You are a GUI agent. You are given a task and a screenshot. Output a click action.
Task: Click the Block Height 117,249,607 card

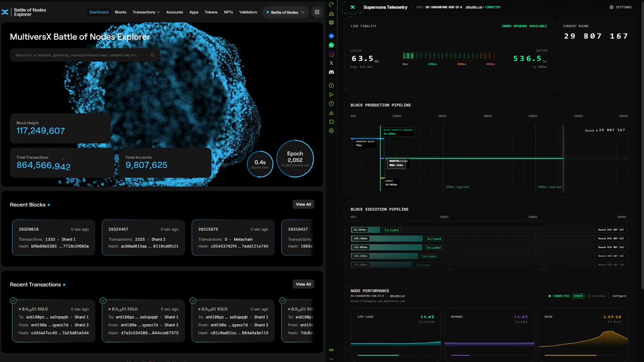coord(60,128)
